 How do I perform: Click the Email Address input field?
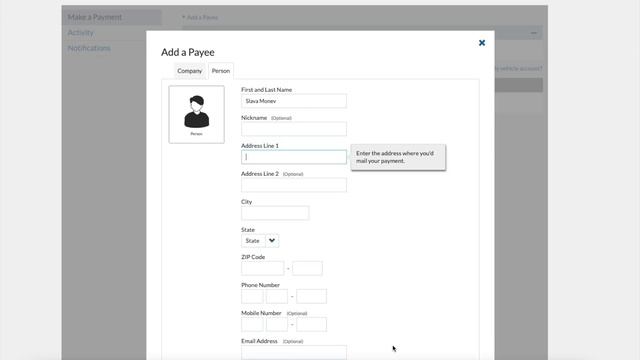pyautogui.click(x=294, y=352)
